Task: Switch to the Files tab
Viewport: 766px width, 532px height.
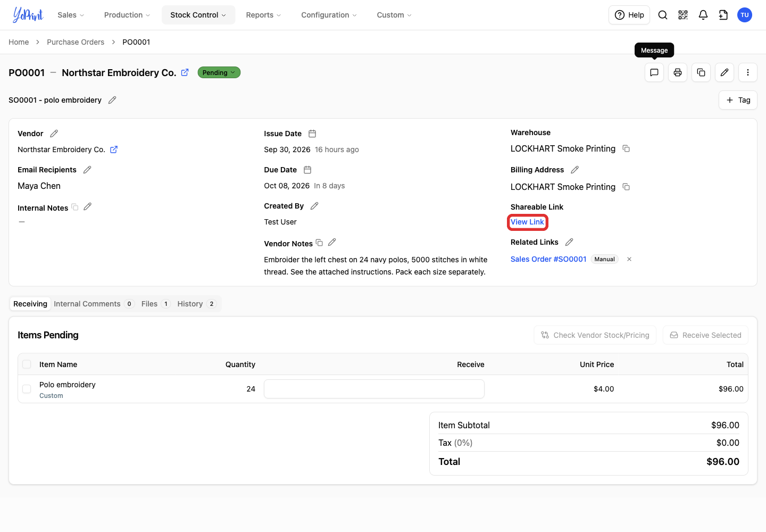Action: tap(155, 304)
